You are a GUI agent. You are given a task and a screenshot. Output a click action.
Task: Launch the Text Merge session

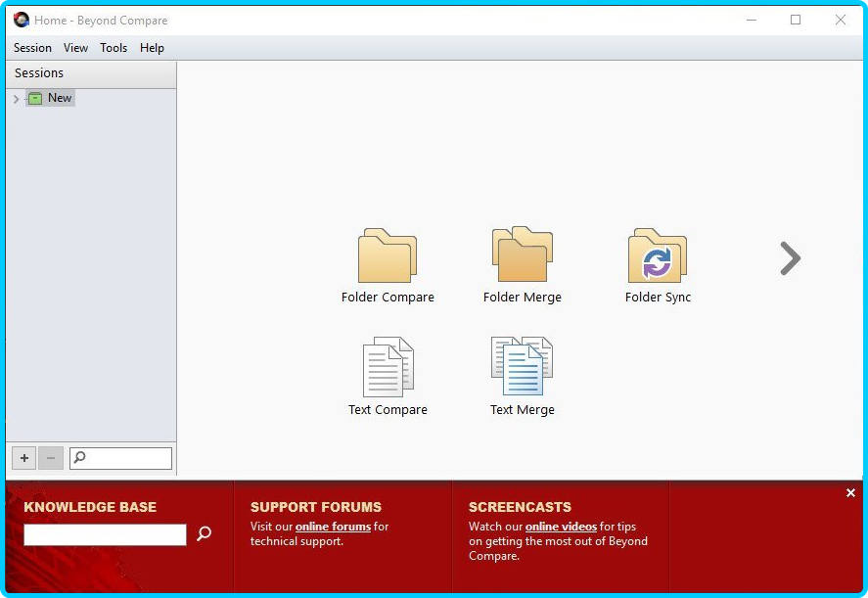coord(522,377)
